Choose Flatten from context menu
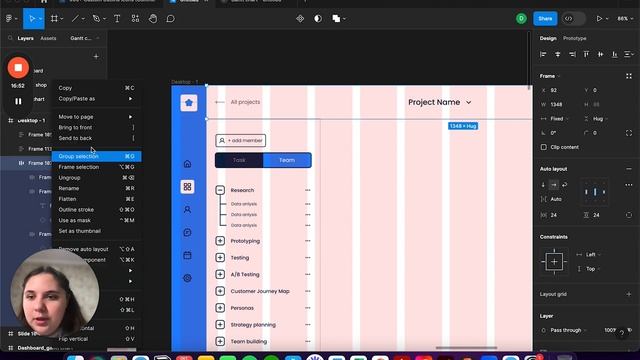Viewport: 640px width, 360px height. click(x=96, y=199)
